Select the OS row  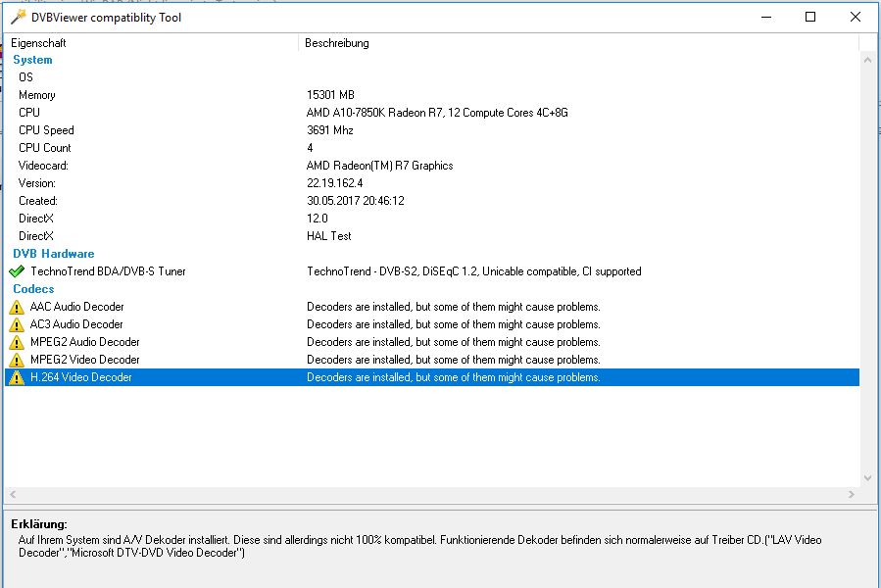point(432,77)
